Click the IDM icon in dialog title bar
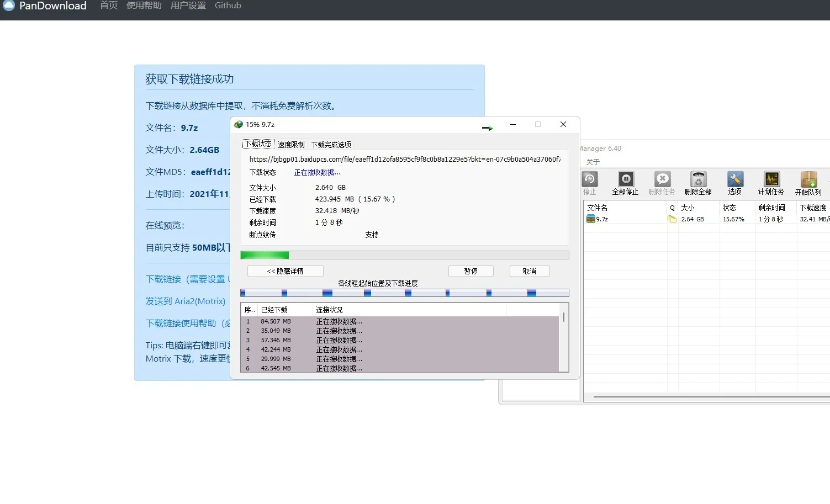The height and width of the screenshot is (504, 830). pos(239,125)
